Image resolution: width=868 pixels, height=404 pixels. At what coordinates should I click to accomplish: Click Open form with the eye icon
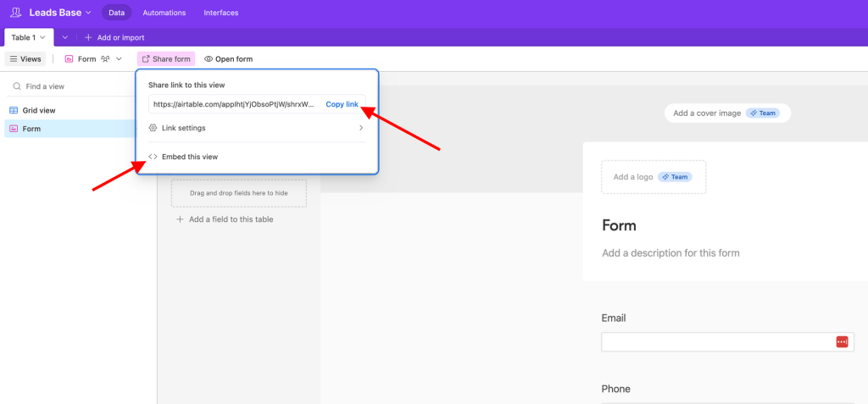coord(229,58)
